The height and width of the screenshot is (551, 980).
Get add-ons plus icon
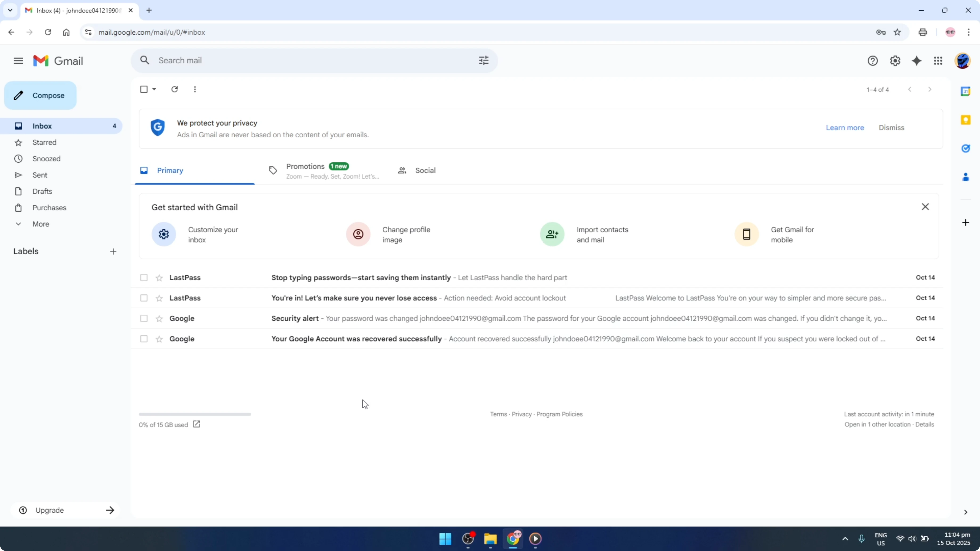click(965, 223)
